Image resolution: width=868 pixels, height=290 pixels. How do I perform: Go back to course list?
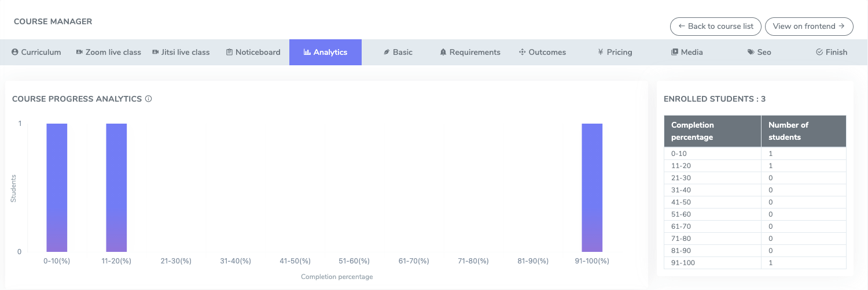[715, 26]
